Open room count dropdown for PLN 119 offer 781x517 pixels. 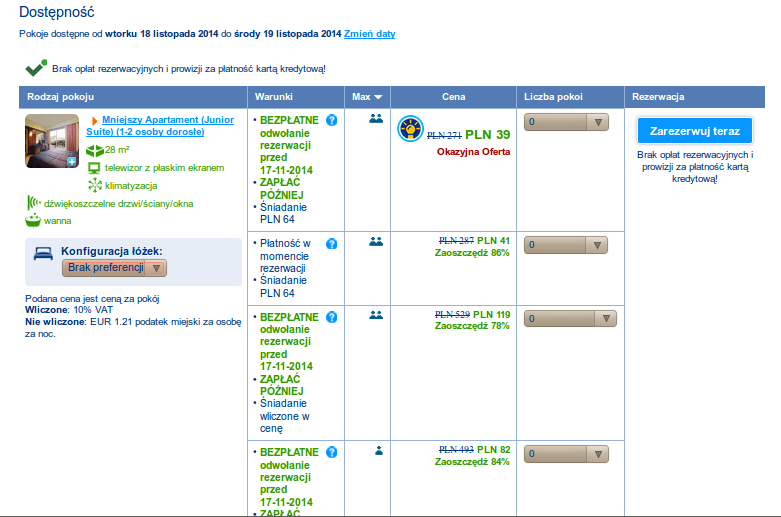(570, 318)
